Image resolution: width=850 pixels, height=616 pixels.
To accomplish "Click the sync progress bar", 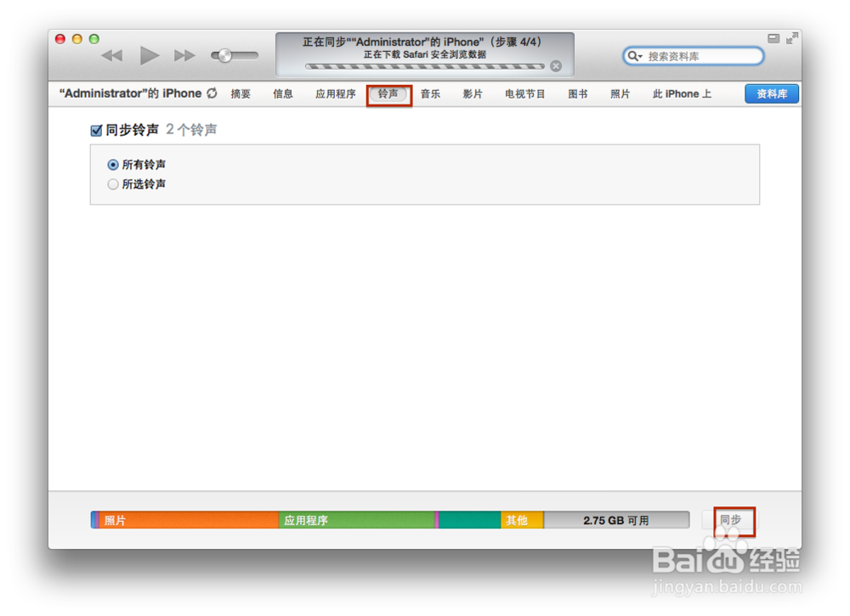I will (424, 66).
